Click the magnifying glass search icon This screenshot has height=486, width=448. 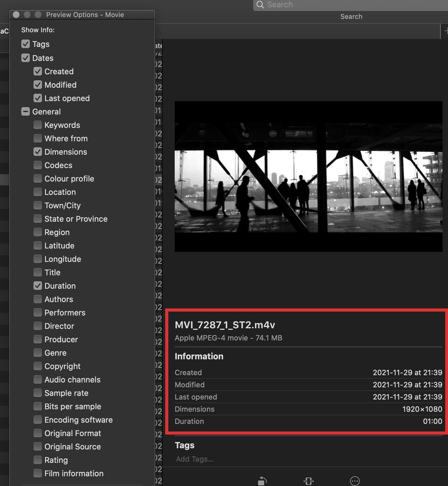click(260, 5)
